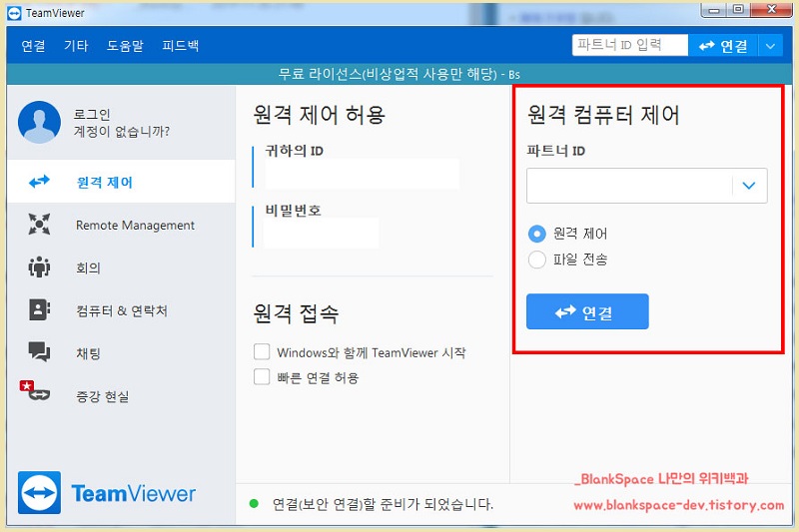799x532 pixels.
Task: Click the large blue 연결 button
Action: click(x=587, y=311)
